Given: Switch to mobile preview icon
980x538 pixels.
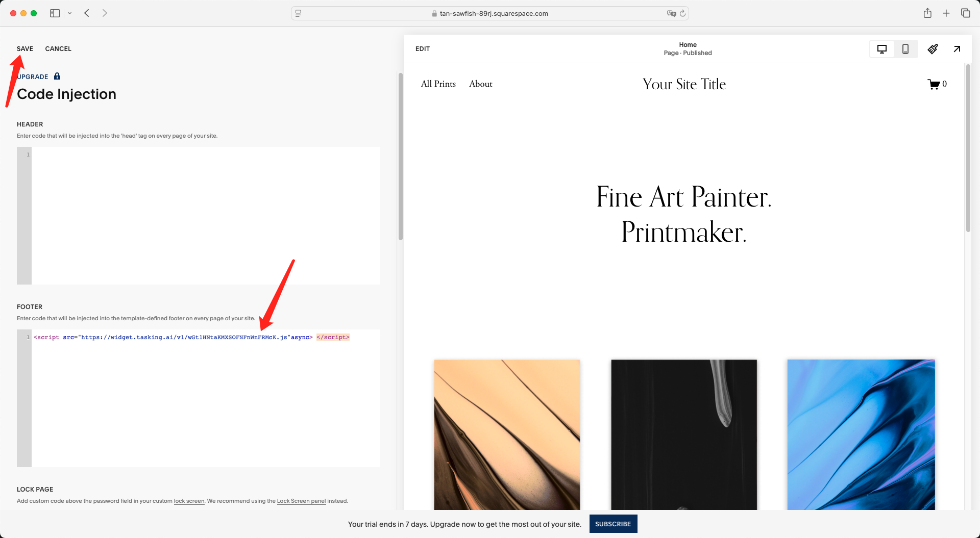Looking at the screenshot, I should click(905, 49).
